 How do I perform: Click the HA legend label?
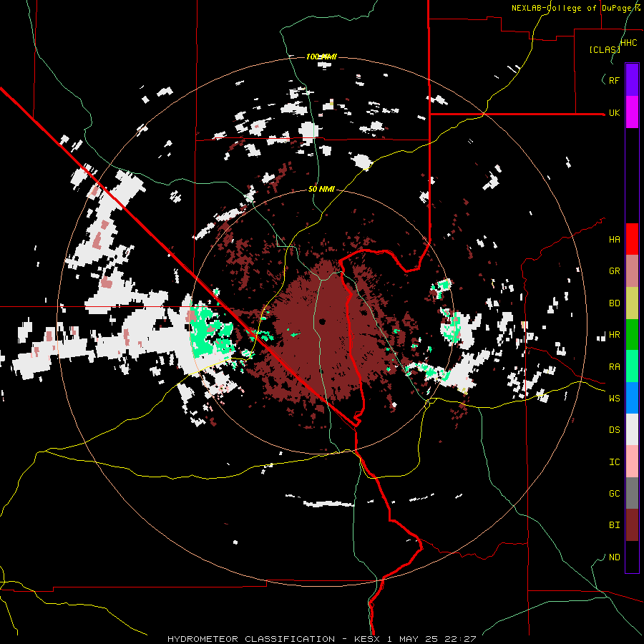tap(614, 239)
